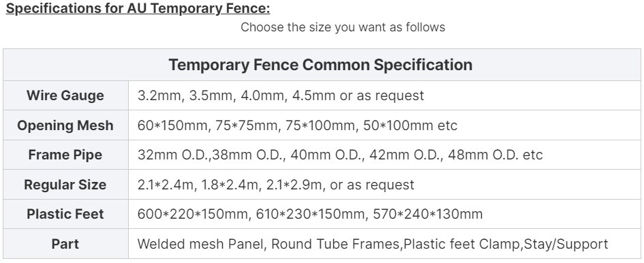Image resolution: width=644 pixels, height=263 pixels.
Task: Click the 570*240*130mm text
Action: click(x=428, y=214)
